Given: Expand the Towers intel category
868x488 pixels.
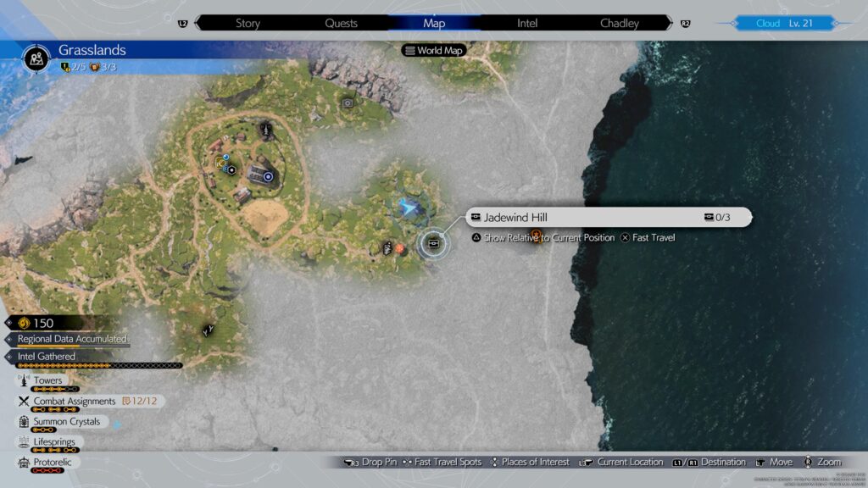Looking at the screenshot, I should pyautogui.click(x=48, y=381).
